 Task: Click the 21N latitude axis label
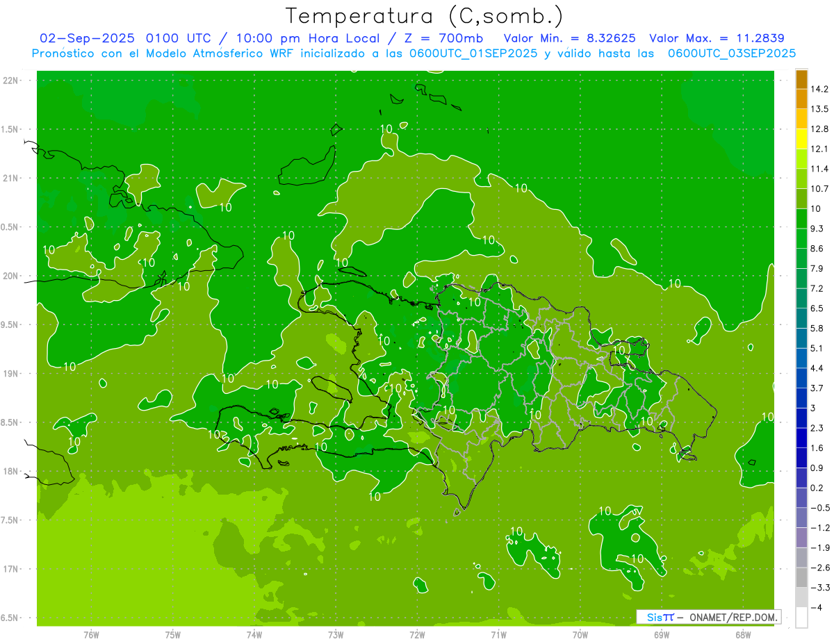(x=10, y=179)
